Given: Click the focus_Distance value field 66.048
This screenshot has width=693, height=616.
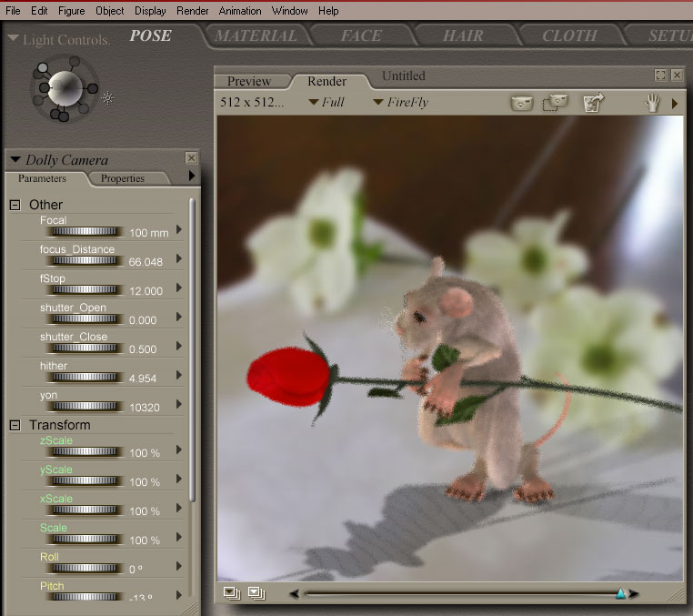Looking at the screenshot, I should tap(146, 262).
